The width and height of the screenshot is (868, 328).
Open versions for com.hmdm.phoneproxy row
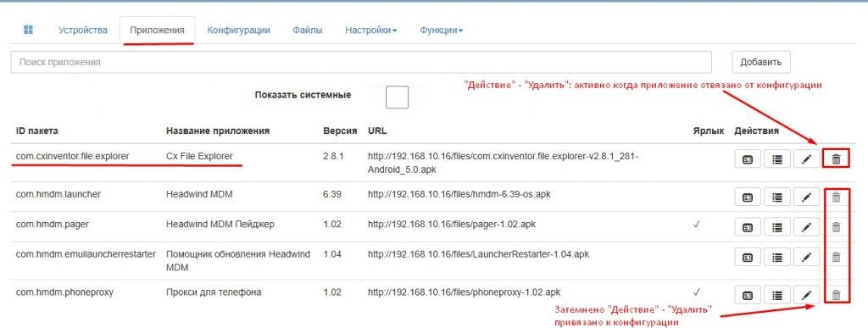tap(748, 295)
